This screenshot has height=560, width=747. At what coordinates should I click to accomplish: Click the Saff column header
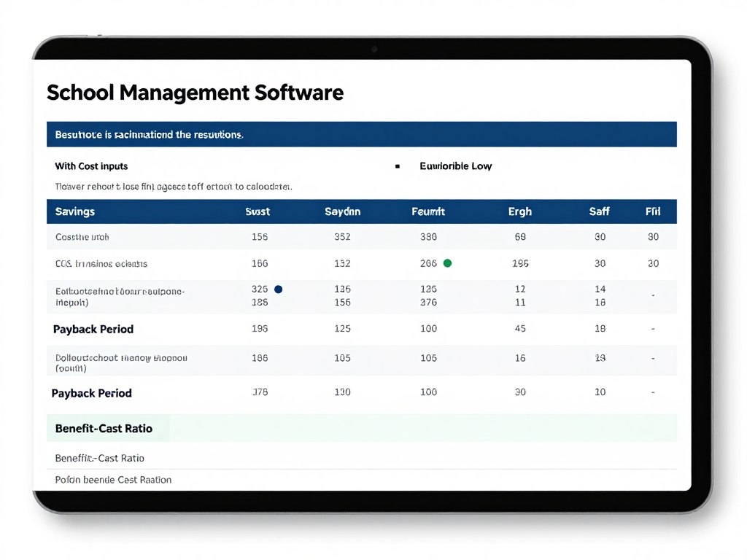[x=600, y=211]
